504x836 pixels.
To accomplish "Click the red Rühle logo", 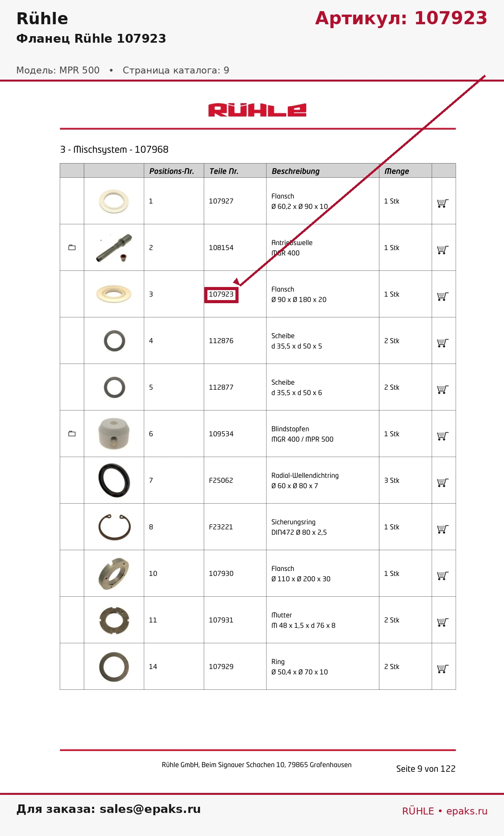I will click(x=257, y=110).
